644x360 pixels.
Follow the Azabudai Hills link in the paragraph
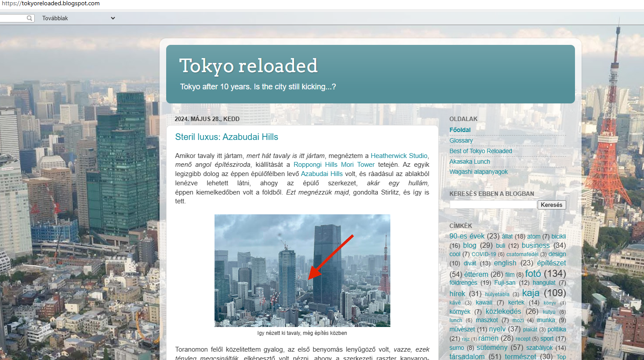(322, 174)
